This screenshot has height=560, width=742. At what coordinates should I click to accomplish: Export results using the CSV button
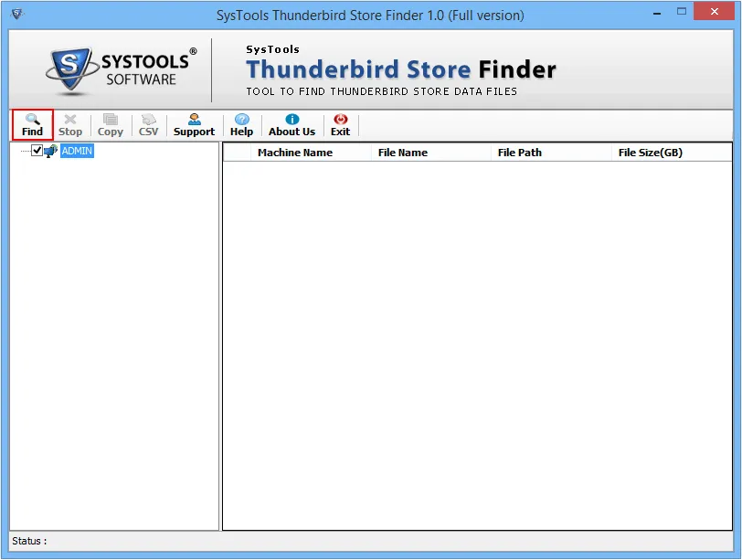[x=148, y=125]
